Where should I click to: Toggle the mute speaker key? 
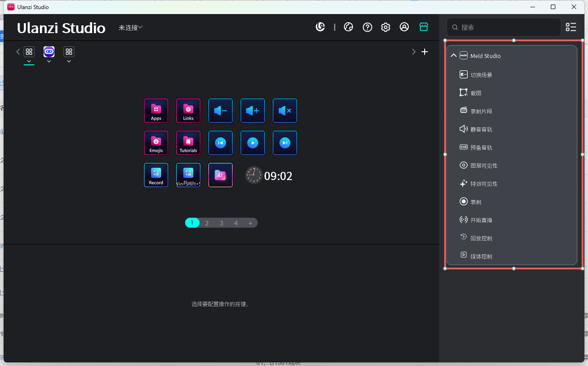[x=284, y=111]
